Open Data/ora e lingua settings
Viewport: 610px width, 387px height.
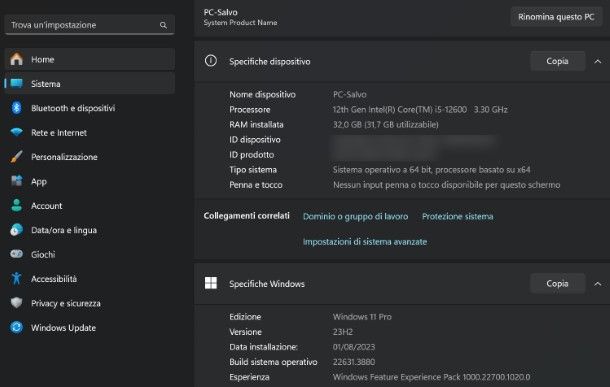(x=89, y=230)
